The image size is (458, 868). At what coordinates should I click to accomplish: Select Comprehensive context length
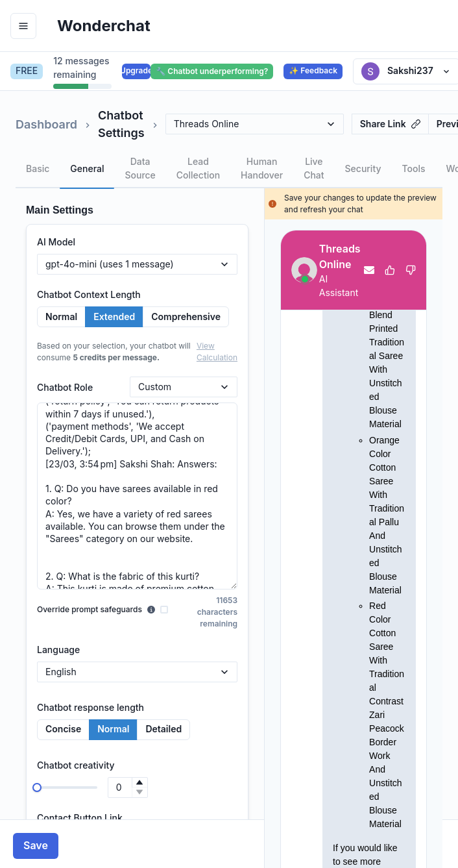[186, 317]
